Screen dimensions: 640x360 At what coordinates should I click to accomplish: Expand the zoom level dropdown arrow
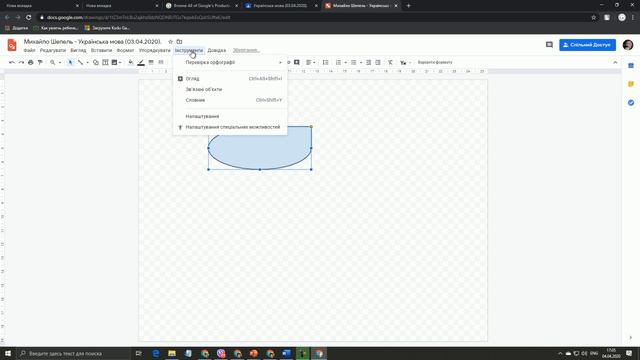click(x=60, y=62)
